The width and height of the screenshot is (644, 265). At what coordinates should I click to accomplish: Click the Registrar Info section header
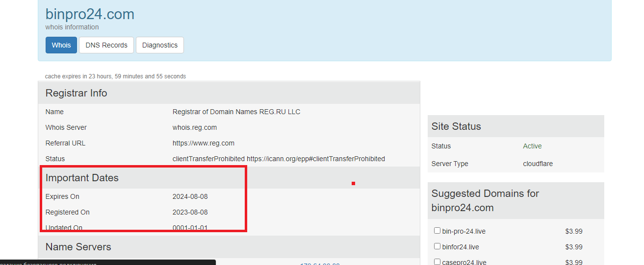[229, 93]
